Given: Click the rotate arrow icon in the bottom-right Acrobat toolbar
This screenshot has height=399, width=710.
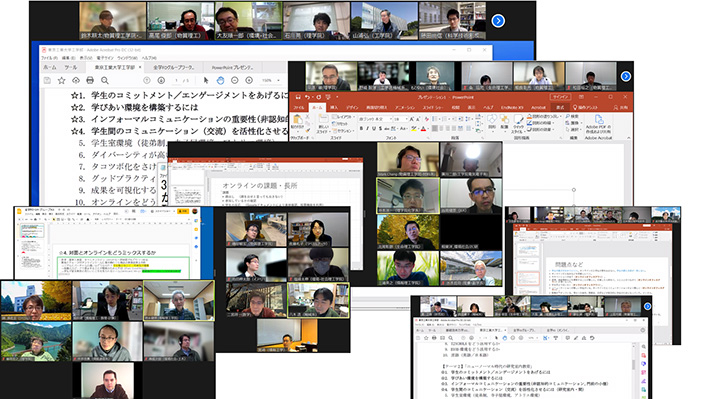Looking at the screenshot, I should pyautogui.click(x=592, y=338).
